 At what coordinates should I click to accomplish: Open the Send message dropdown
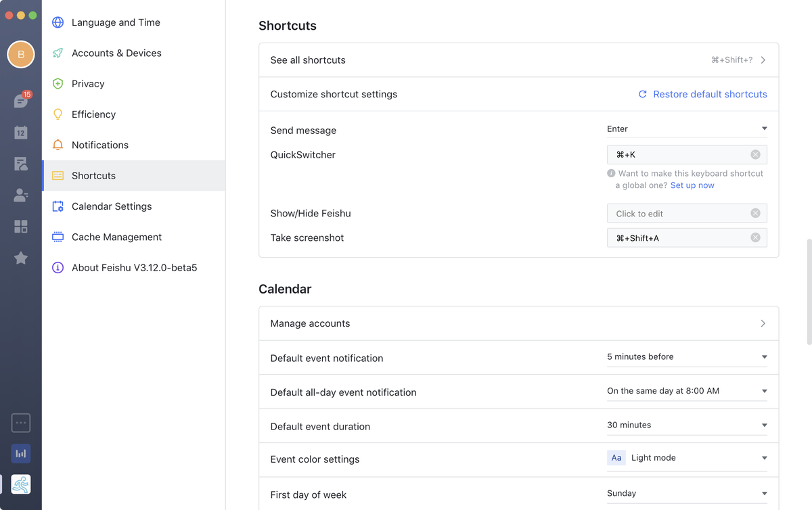pyautogui.click(x=687, y=129)
